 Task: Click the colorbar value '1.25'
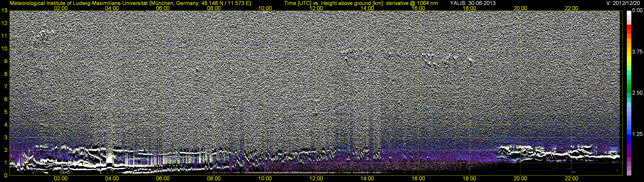tap(637, 134)
